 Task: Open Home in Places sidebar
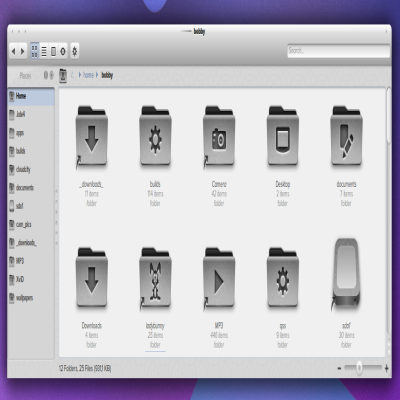coord(31,96)
